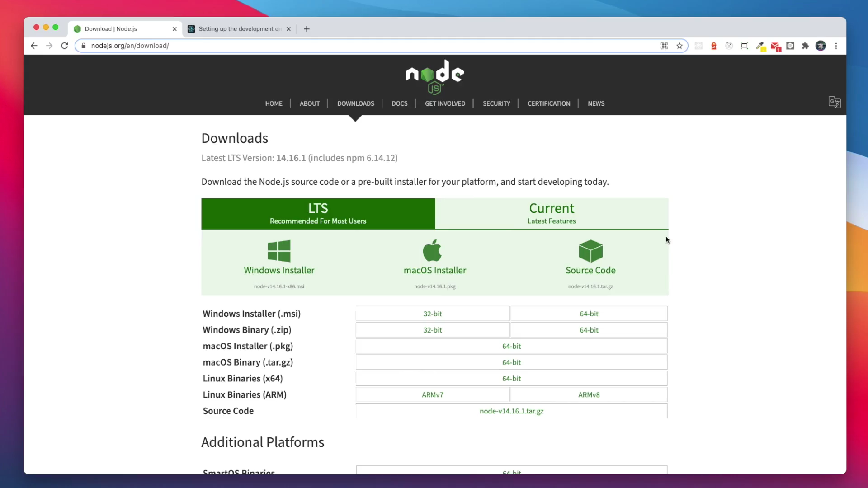
Task: Select the Current Latest Features tab
Action: [552, 213]
